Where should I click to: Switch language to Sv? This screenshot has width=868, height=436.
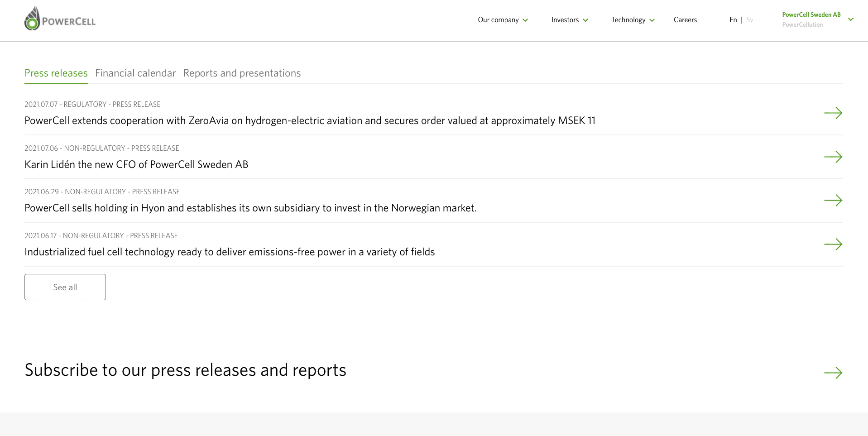click(750, 20)
